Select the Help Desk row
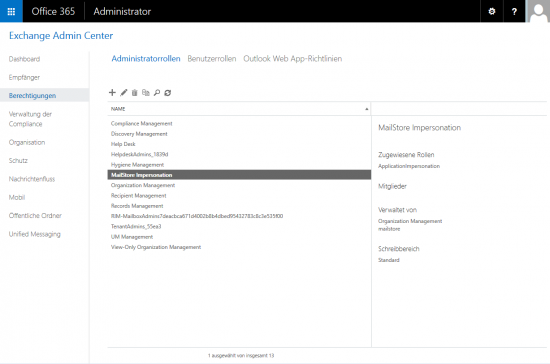 (239, 144)
